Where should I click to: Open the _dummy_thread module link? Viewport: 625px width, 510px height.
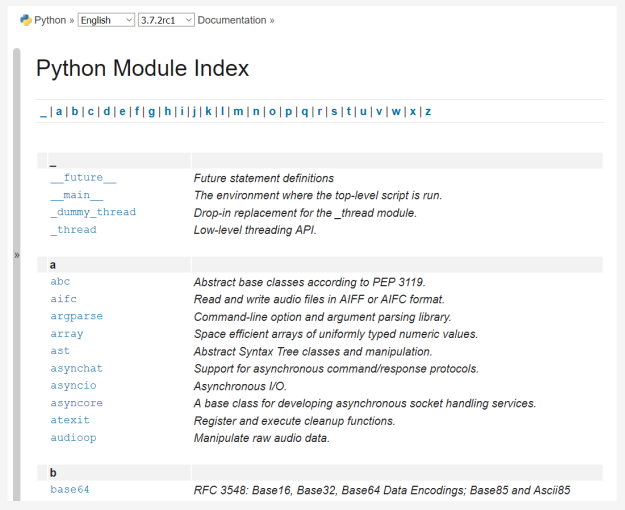click(x=93, y=212)
